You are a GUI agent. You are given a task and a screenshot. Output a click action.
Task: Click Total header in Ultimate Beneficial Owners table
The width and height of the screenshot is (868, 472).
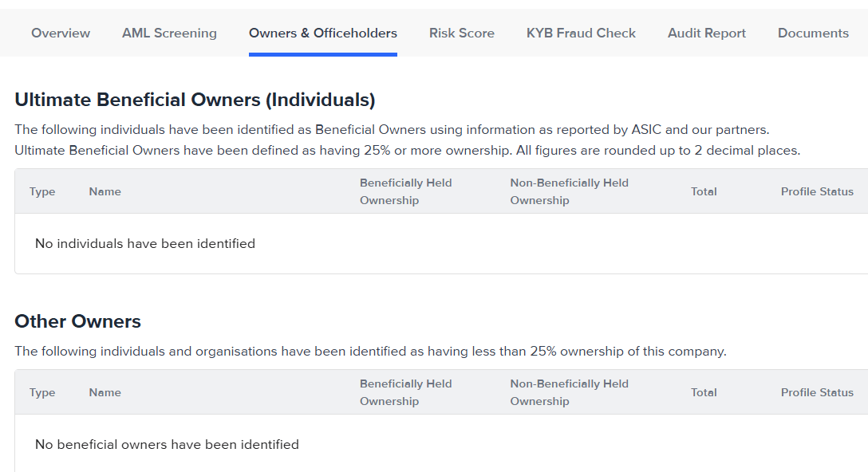click(x=704, y=191)
